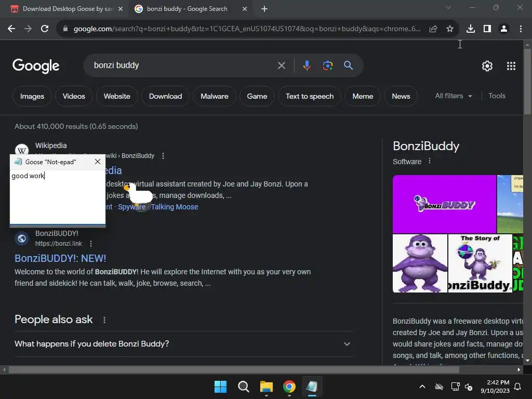Open the Google apps grid

click(511, 66)
